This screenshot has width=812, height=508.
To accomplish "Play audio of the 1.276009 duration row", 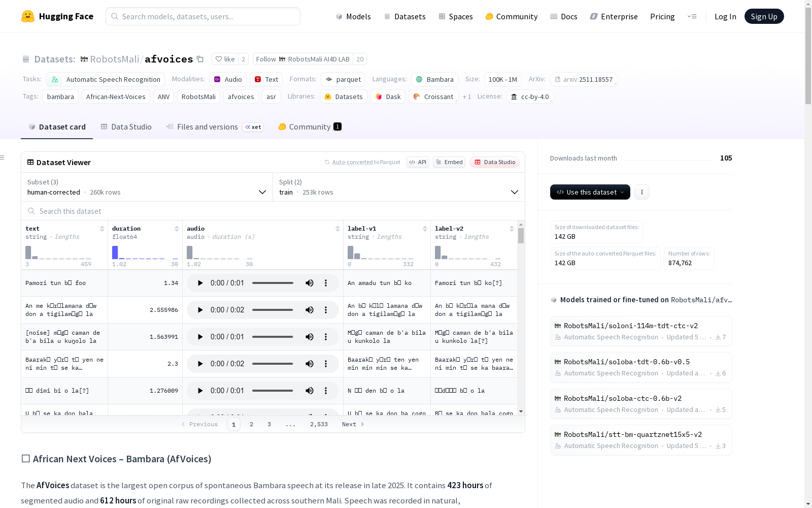I will tap(200, 391).
